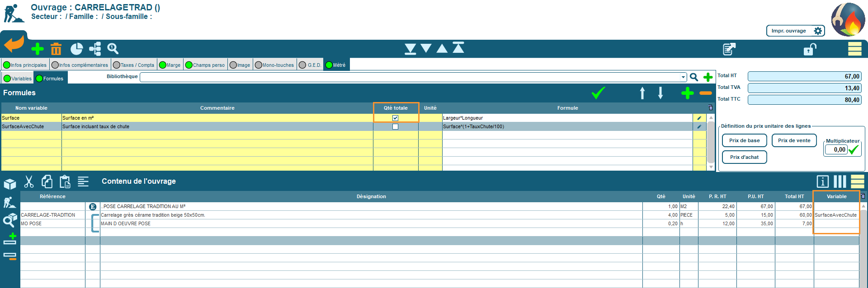Image resolution: width=868 pixels, height=288 pixels.
Task: Check Qté totale for SurfaceAvecChute row
Action: point(395,127)
